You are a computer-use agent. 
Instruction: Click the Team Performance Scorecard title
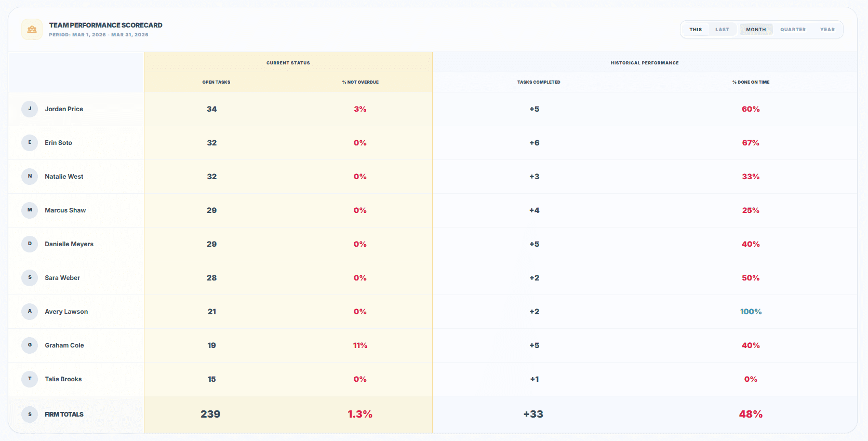pos(105,25)
